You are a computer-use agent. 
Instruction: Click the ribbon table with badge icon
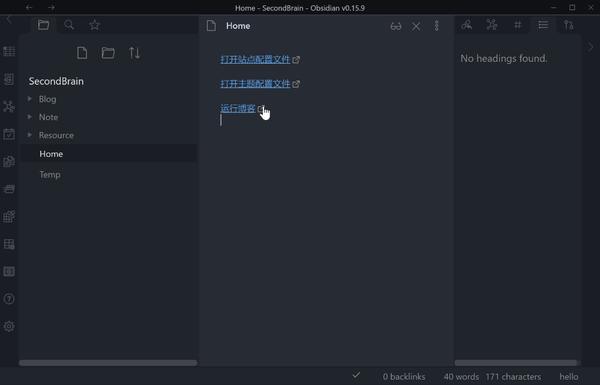9,244
